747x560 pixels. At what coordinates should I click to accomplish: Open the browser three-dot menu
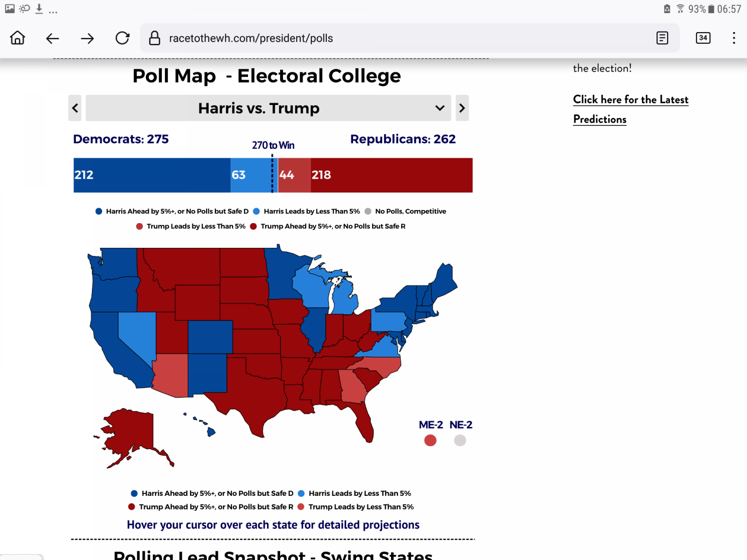click(734, 38)
